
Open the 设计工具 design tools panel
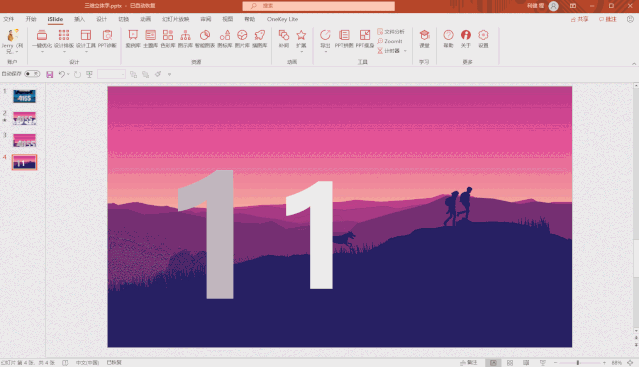point(86,39)
